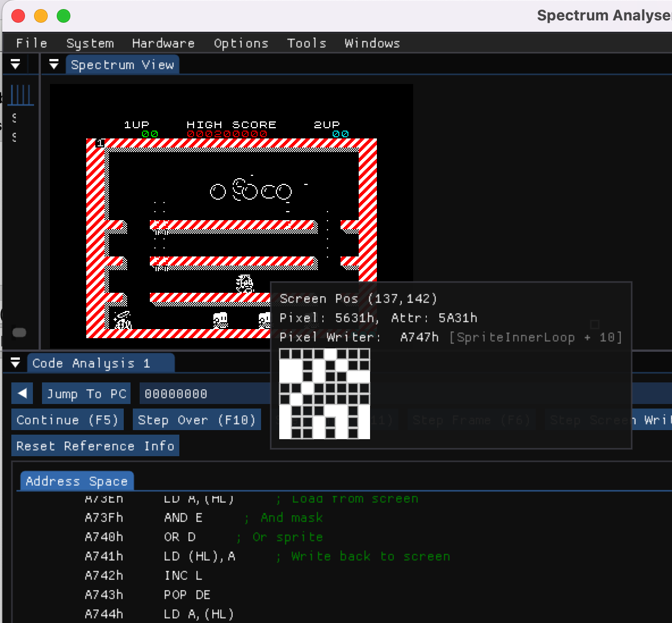Expand the left sidebar panel dropdown arrow
This screenshot has height=623, width=672.
(15, 64)
